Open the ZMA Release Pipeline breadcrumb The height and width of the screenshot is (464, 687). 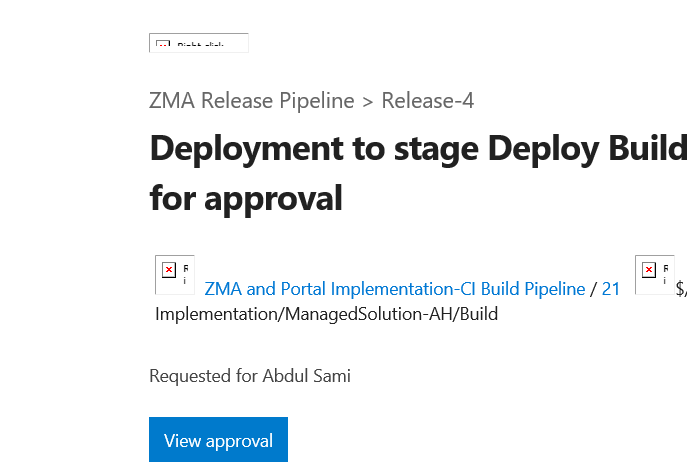[x=251, y=101]
